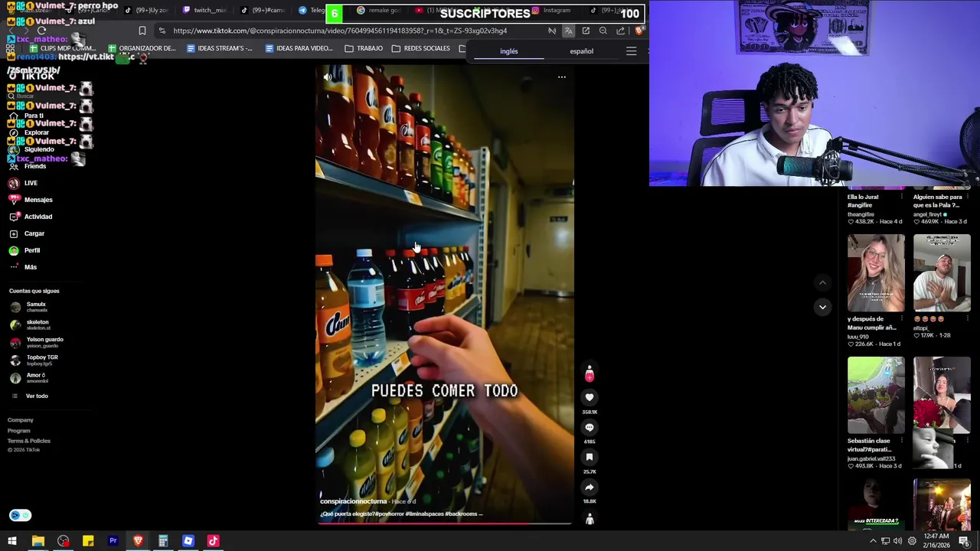
Task: Switch to remake google browser tab
Action: click(379, 10)
